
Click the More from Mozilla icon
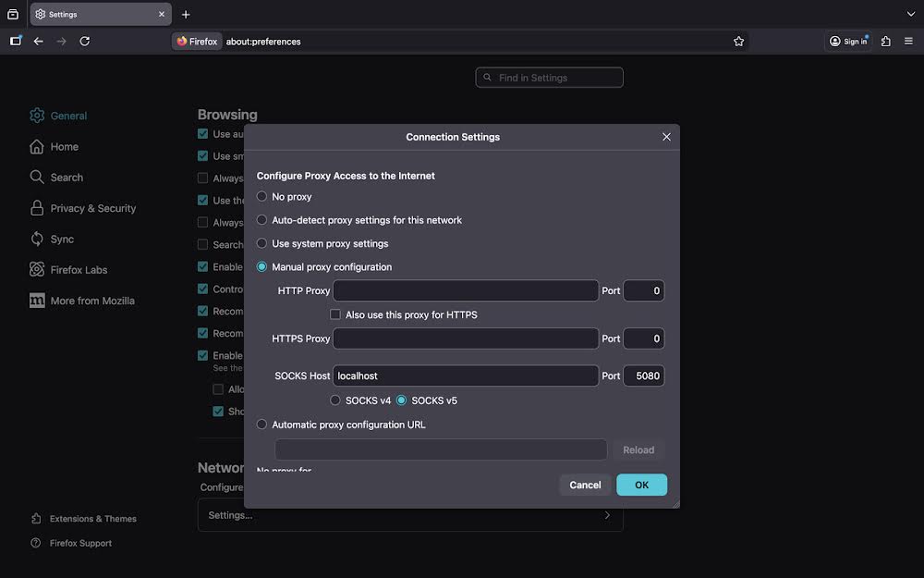[35, 301]
